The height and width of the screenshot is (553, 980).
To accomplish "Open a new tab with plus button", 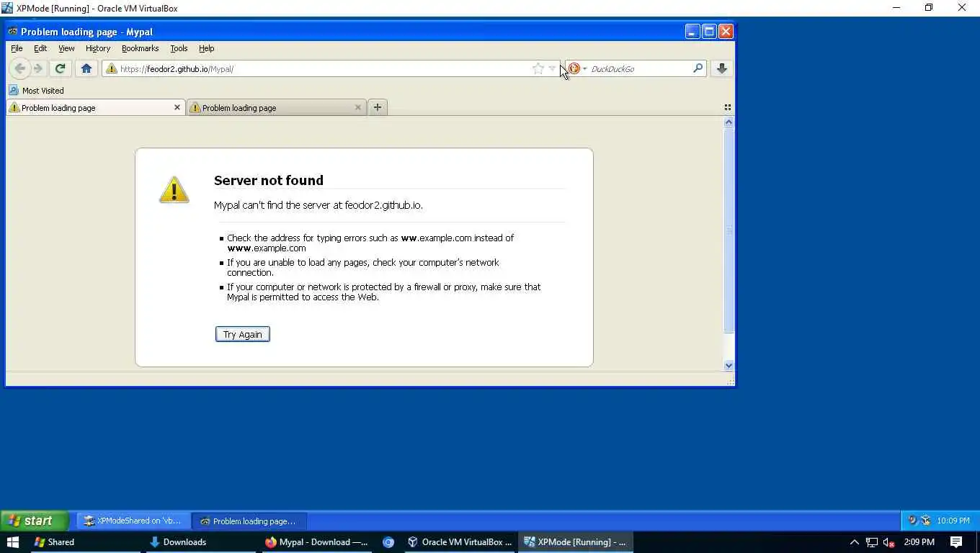I will point(377,107).
